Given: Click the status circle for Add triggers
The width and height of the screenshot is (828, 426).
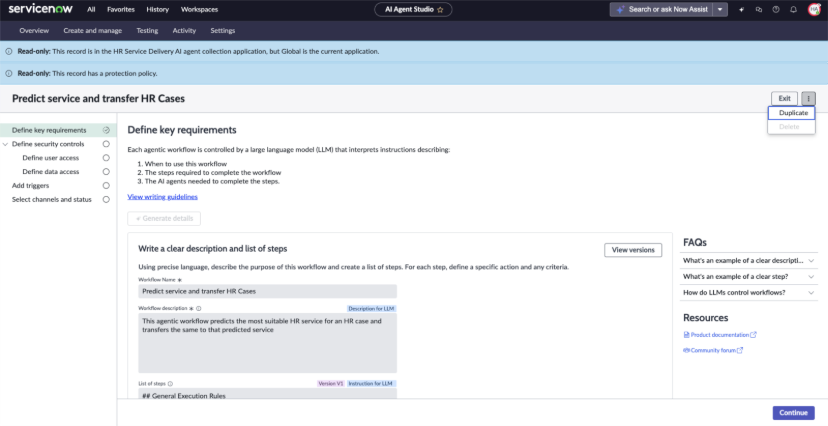Looking at the screenshot, I should 106,185.
